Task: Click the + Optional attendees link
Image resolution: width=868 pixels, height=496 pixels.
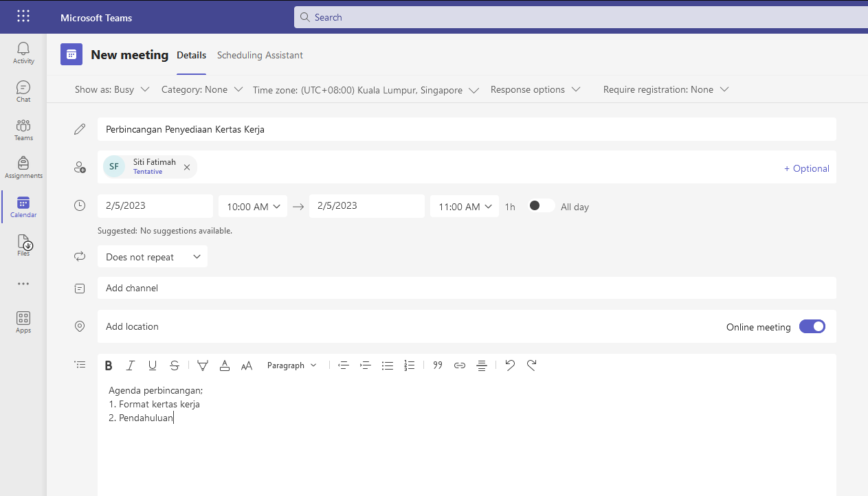Action: click(806, 168)
